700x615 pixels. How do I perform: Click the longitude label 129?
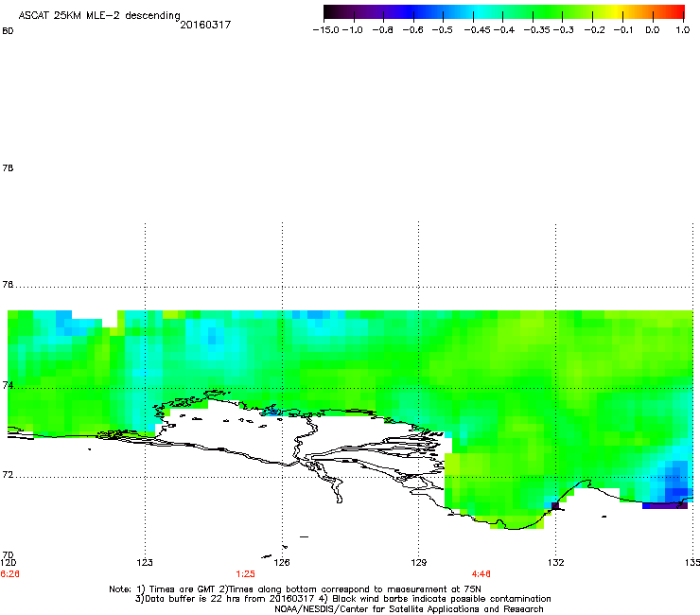(418, 562)
